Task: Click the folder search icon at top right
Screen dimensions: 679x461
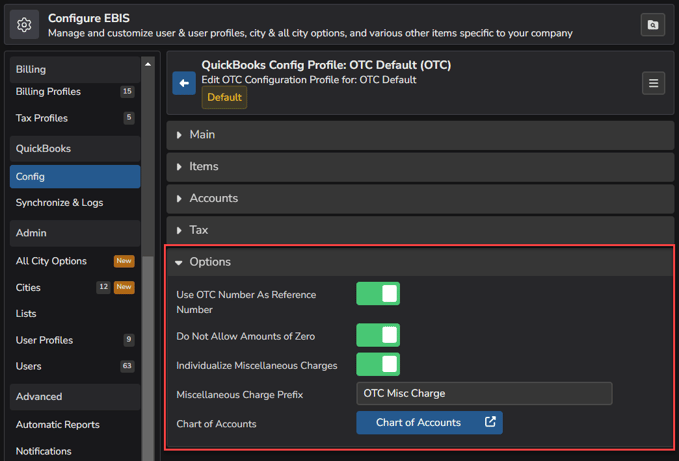Action: (x=653, y=25)
